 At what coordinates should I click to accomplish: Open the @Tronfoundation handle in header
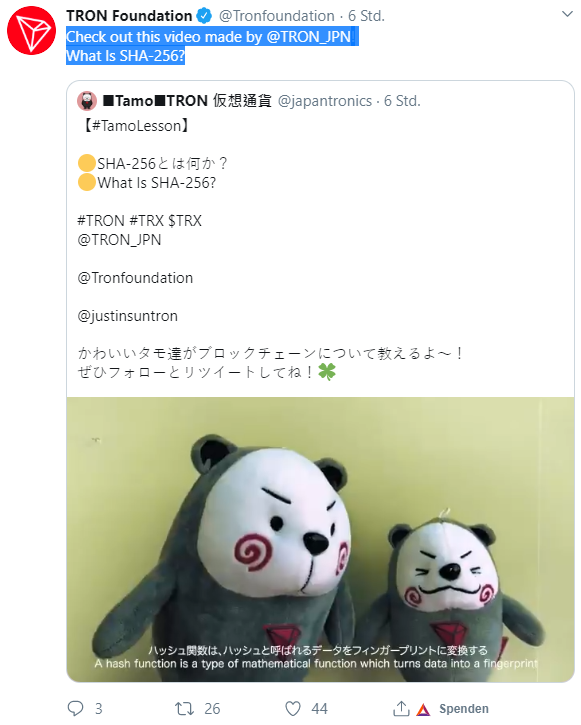tap(276, 16)
